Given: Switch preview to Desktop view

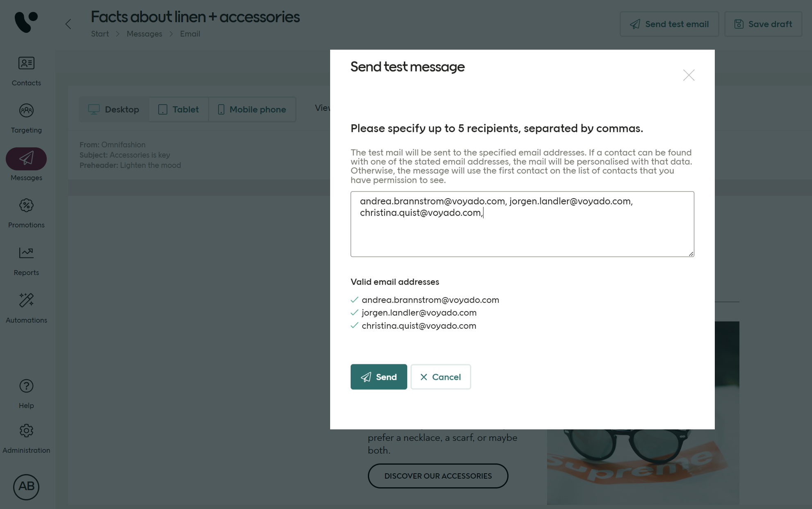Looking at the screenshot, I should click(x=114, y=109).
